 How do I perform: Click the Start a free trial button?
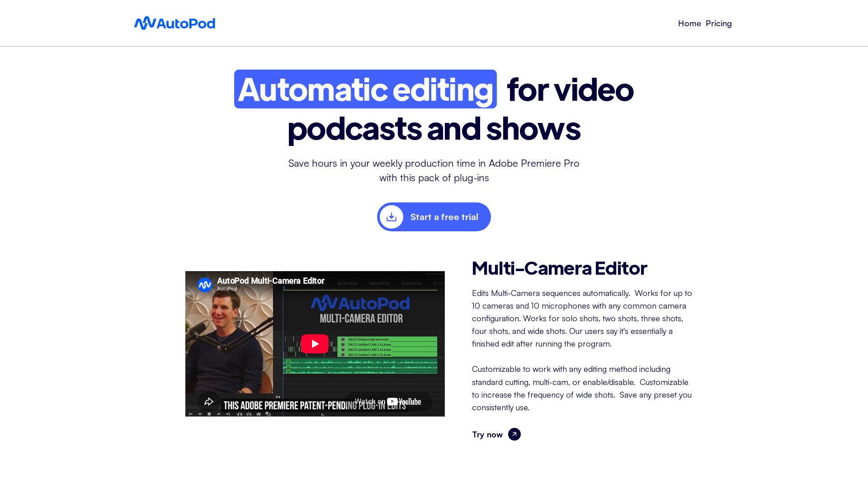(x=434, y=217)
